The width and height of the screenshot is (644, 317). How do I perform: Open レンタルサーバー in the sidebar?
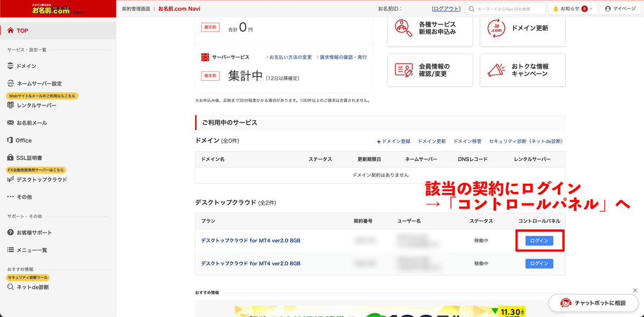(x=32, y=105)
